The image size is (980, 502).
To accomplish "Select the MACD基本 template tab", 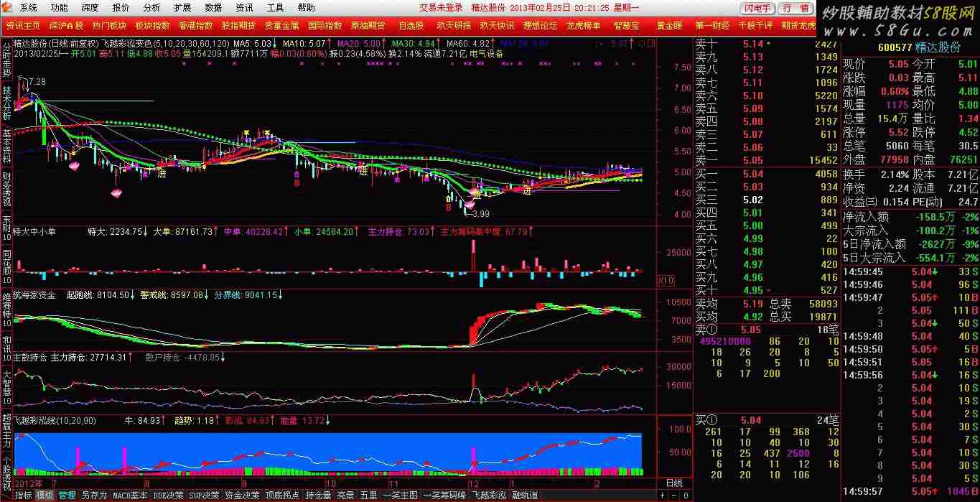I will pyautogui.click(x=130, y=496).
